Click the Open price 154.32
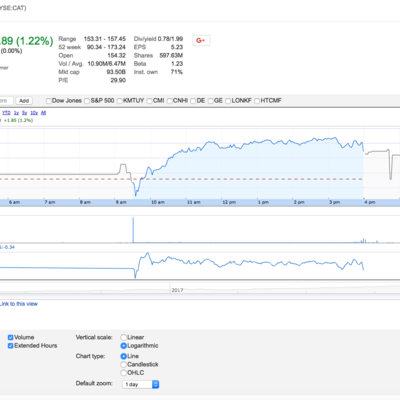This screenshot has height=400, width=400. click(x=117, y=56)
